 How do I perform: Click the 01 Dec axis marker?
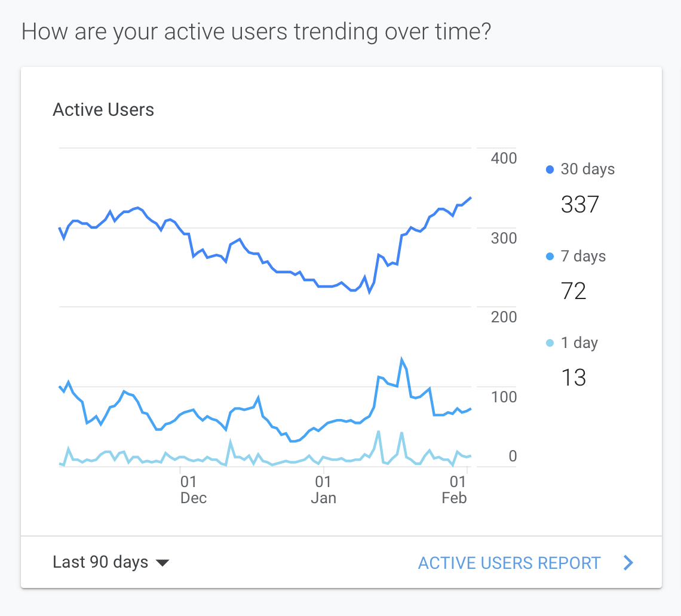click(x=193, y=489)
